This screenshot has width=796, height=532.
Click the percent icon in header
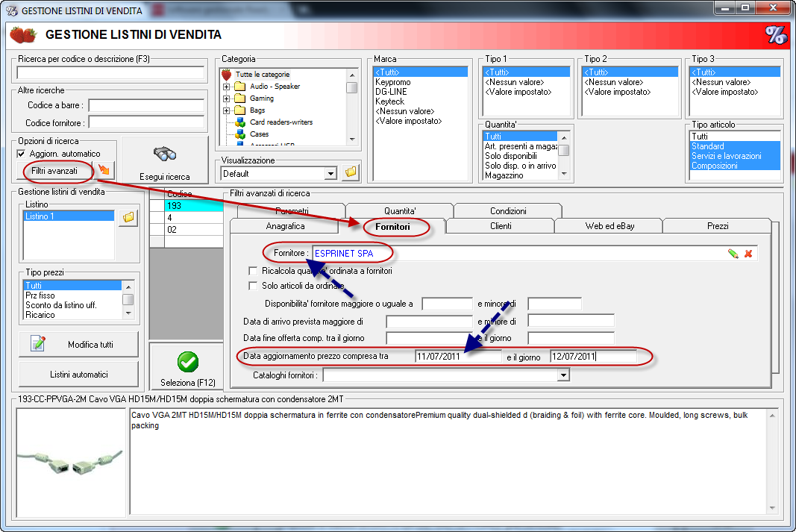(776, 34)
